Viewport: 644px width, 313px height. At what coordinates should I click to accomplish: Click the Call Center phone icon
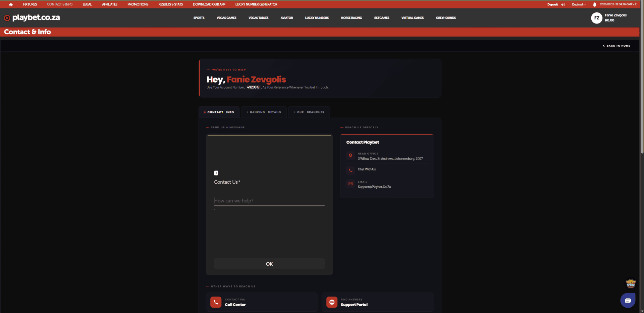tap(216, 302)
